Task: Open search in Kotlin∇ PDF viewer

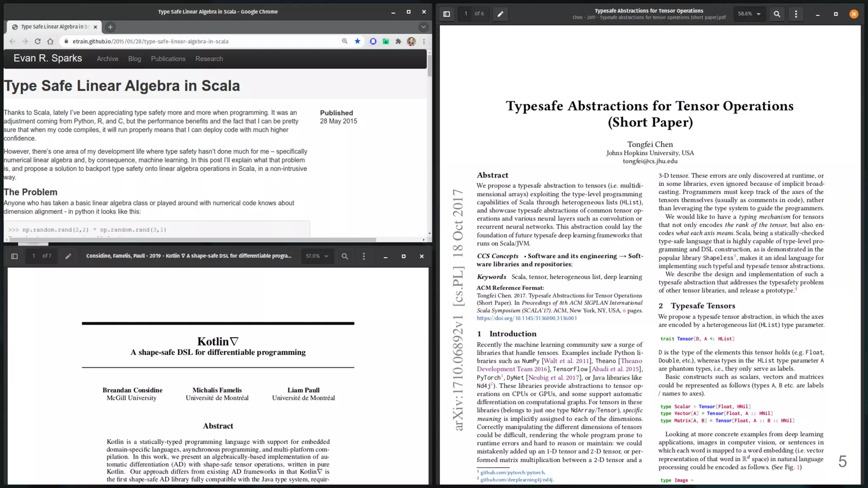Action: [x=345, y=256]
